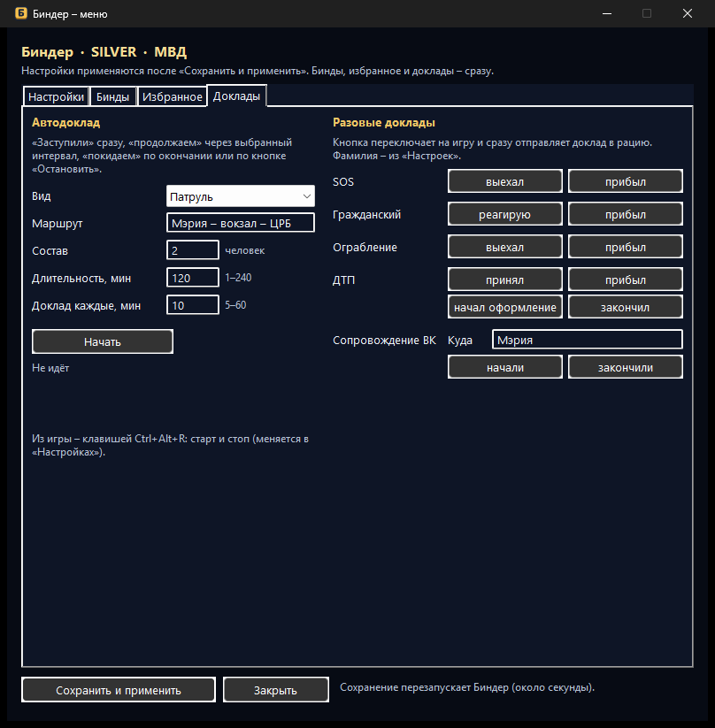Click the Маршрут input field
The width and height of the screenshot is (715, 728).
pos(240,223)
